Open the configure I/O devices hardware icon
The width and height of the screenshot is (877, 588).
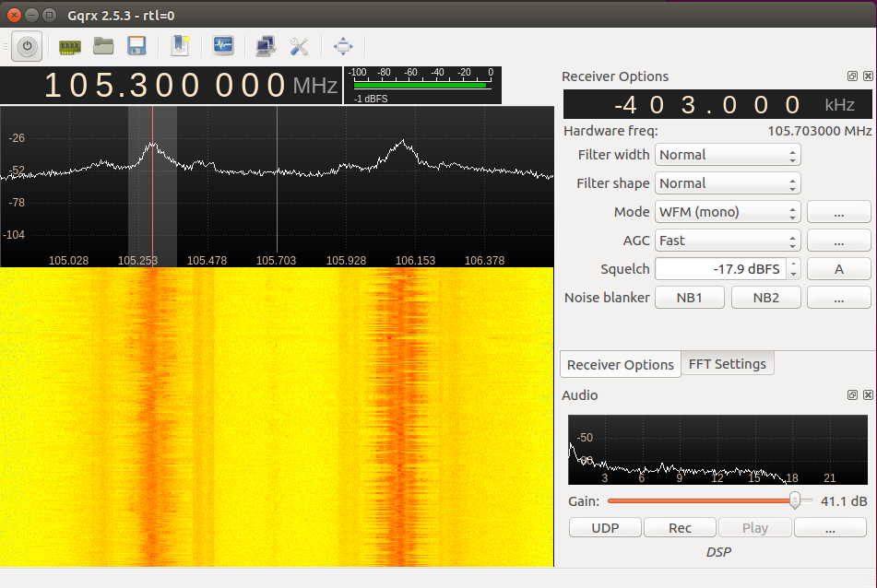pyautogui.click(x=70, y=46)
